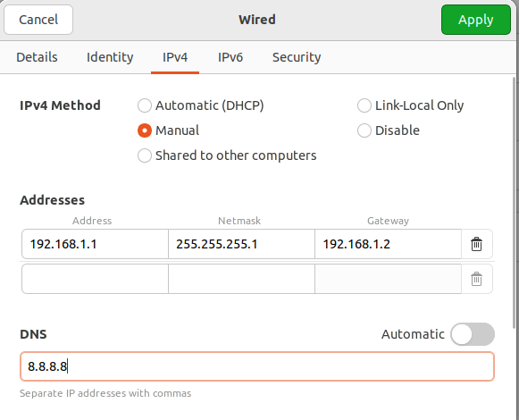
Task: Open the IPv6 tab
Action: click(x=230, y=57)
